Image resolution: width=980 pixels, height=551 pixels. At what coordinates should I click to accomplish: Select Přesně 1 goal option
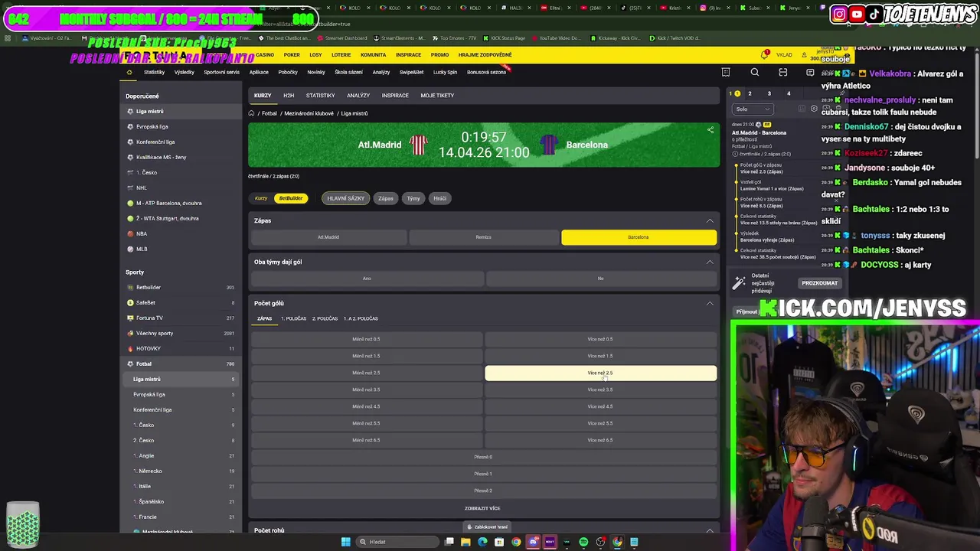[482, 474]
